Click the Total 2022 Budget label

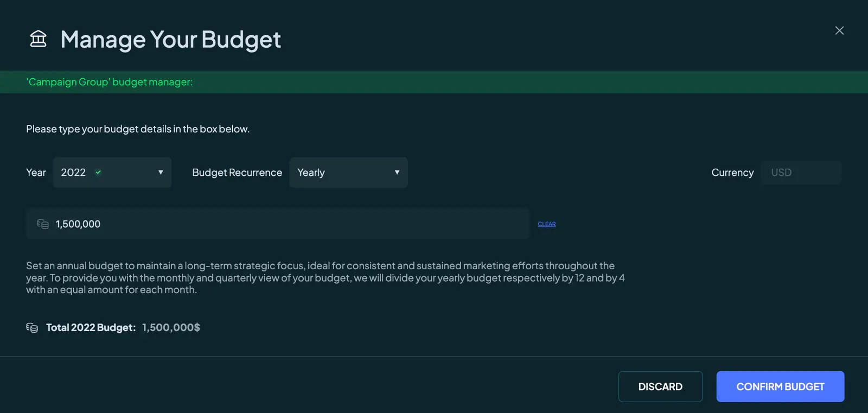coord(91,327)
